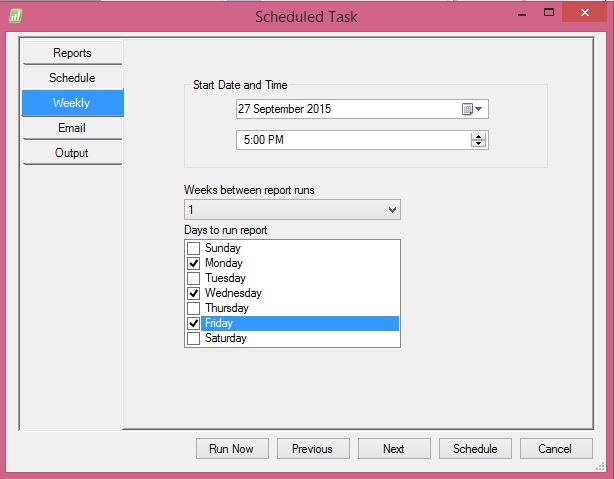This screenshot has height=479, width=614.
Task: Switch to the Reports tab
Action: coord(72,53)
